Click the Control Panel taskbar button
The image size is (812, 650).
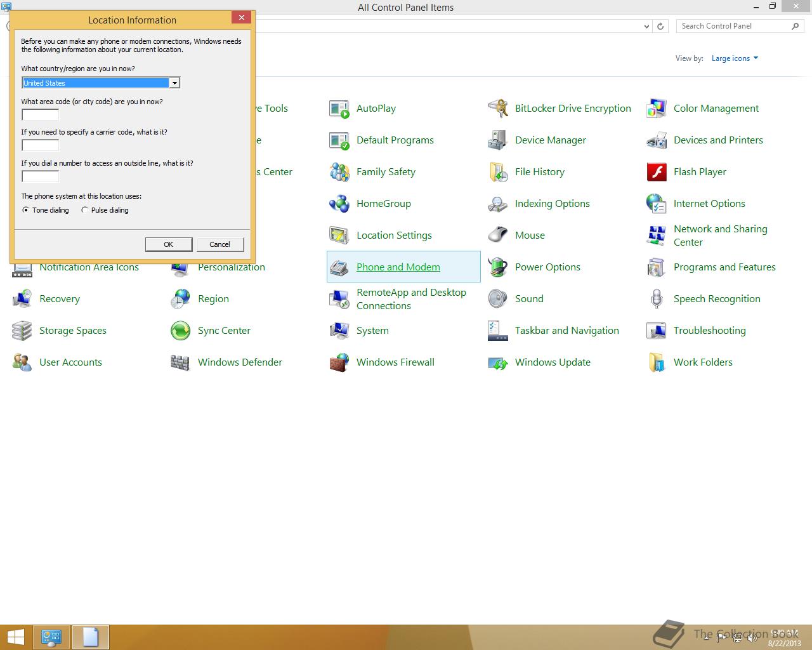[51, 637]
